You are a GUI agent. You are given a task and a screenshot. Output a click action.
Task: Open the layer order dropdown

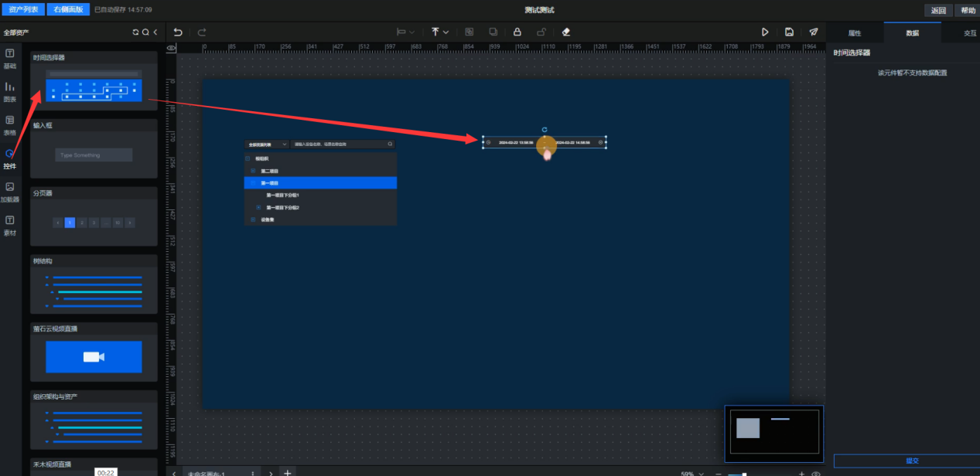click(x=440, y=32)
